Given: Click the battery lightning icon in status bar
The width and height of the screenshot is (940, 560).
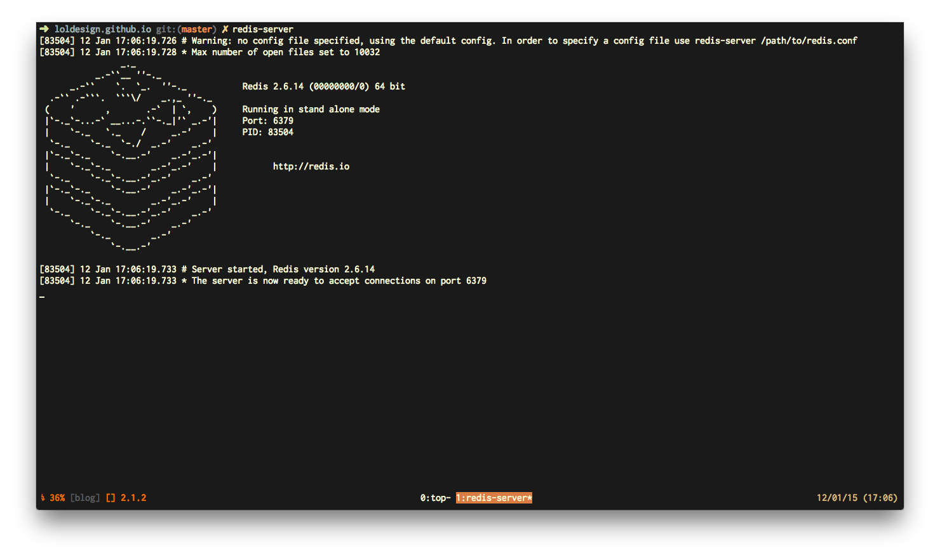Looking at the screenshot, I should [43, 498].
